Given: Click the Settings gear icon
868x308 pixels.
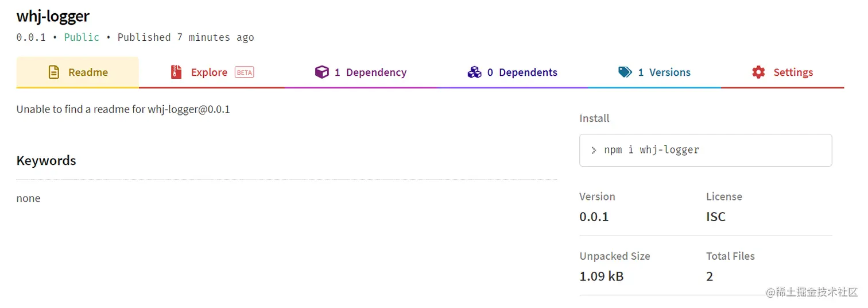Looking at the screenshot, I should tap(758, 72).
